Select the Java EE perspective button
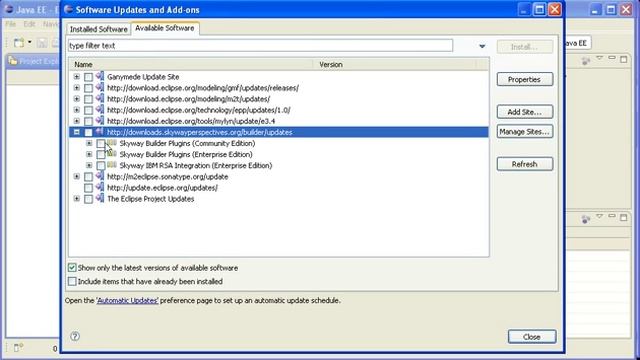The height and width of the screenshot is (360, 640). point(577,43)
